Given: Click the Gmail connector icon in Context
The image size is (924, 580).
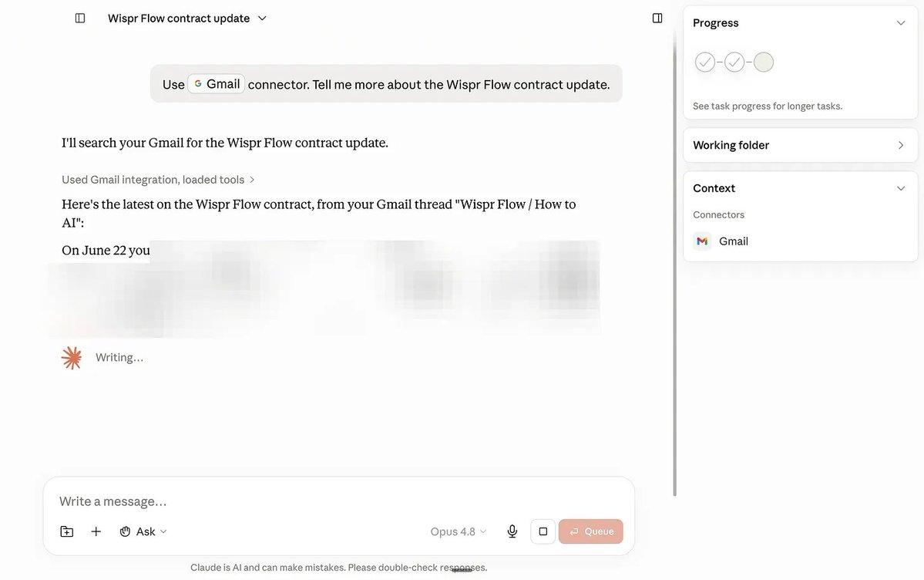Looking at the screenshot, I should coord(702,241).
